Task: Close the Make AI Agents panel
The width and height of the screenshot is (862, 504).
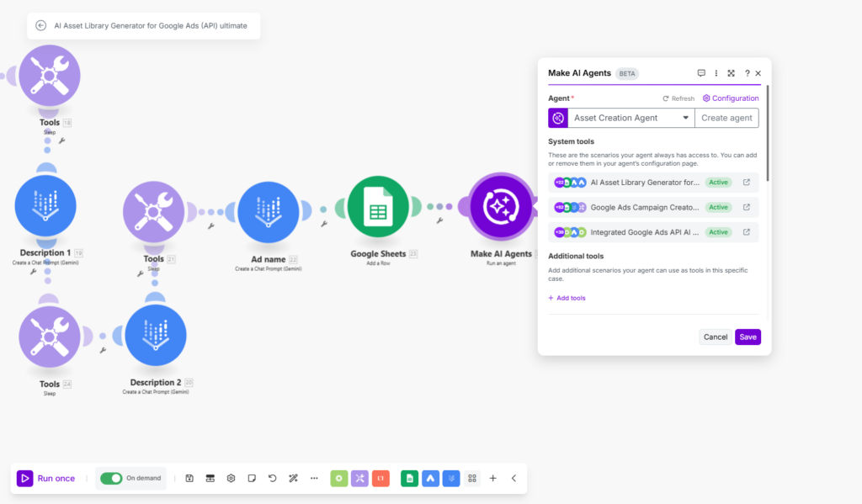Action: click(x=758, y=73)
